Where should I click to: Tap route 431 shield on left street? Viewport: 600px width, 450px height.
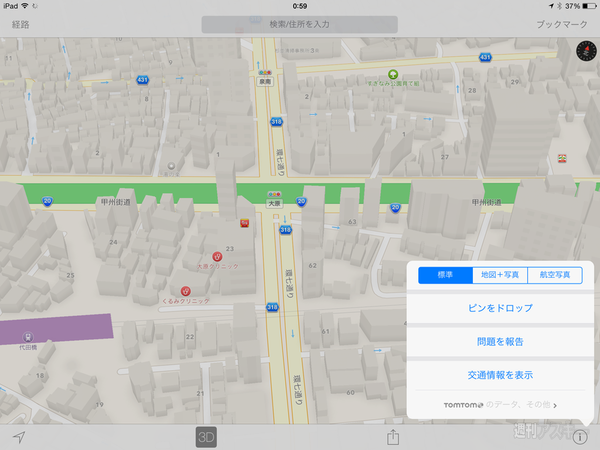142,80
